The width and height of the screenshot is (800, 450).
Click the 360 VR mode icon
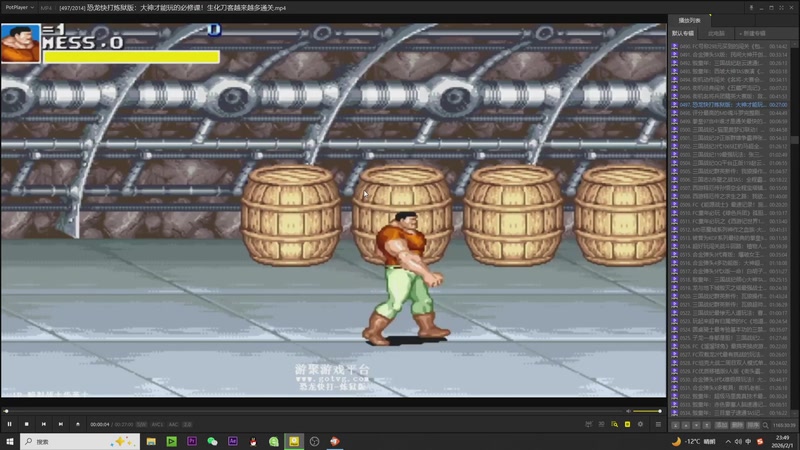(x=589, y=424)
